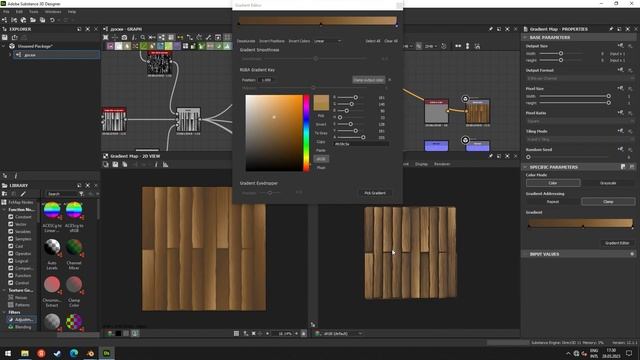Screen dimensions: 640x360
Task: Pin the Properties panel
Action: [611, 29]
